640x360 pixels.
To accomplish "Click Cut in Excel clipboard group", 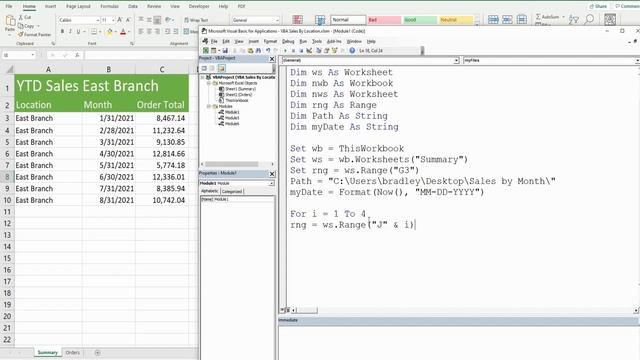I will click(x=25, y=18).
